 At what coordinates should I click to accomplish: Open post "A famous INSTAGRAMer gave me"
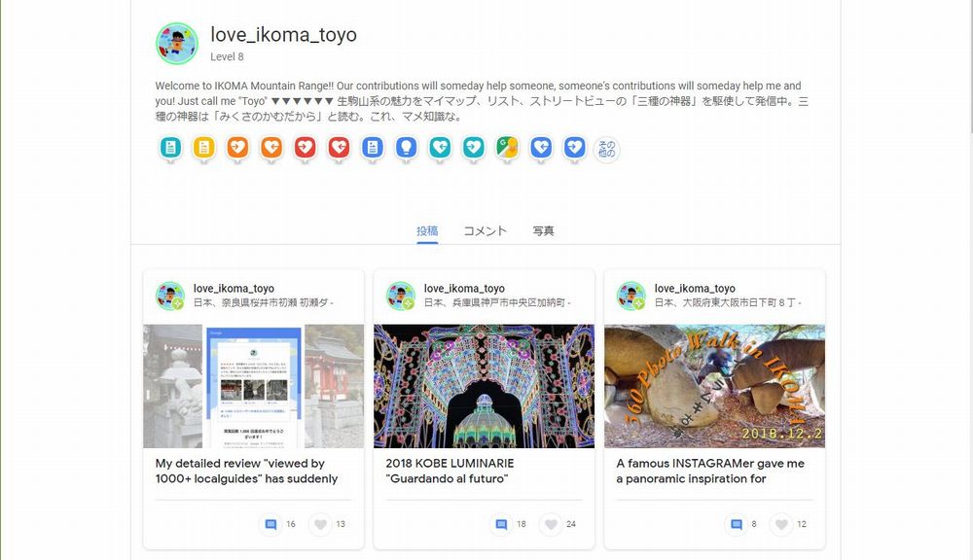pyautogui.click(x=710, y=471)
